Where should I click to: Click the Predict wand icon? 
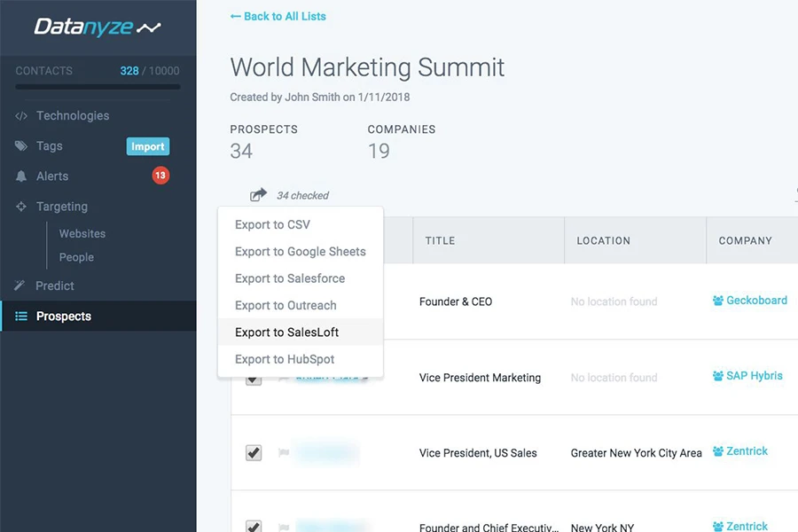[20, 286]
